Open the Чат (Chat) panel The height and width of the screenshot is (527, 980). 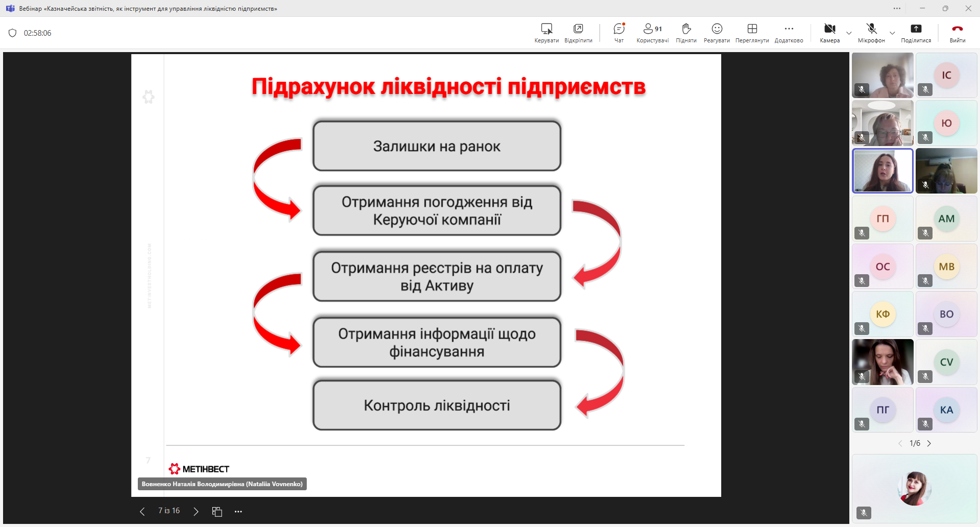619,32
